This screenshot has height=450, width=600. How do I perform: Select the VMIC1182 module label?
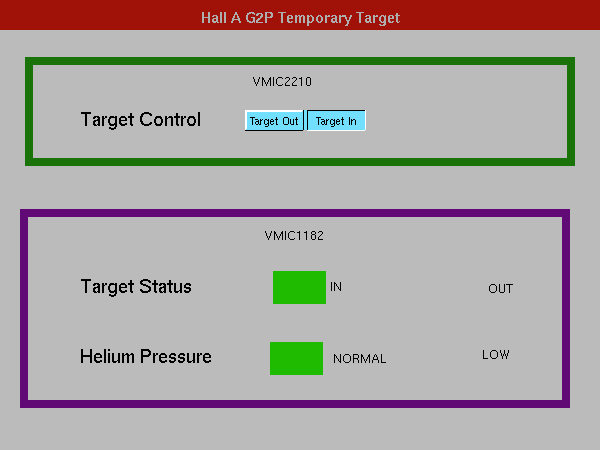point(294,235)
